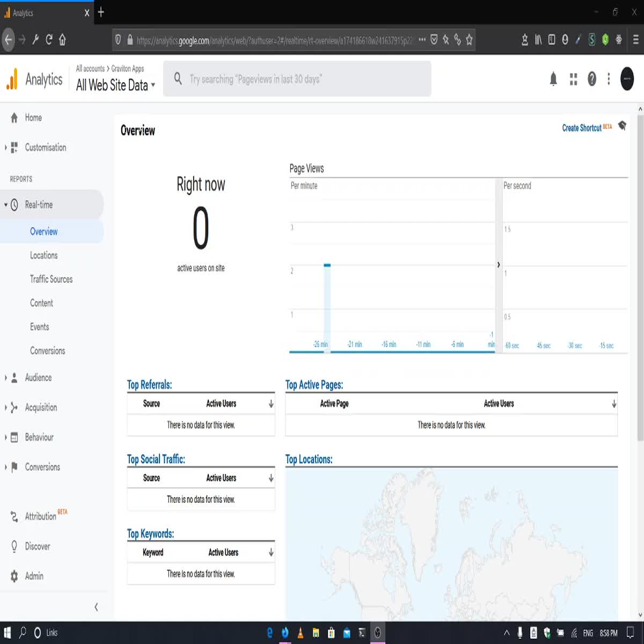Screen dimensions: 644x644
Task: Open the Google apps grid icon
Action: [x=573, y=79]
